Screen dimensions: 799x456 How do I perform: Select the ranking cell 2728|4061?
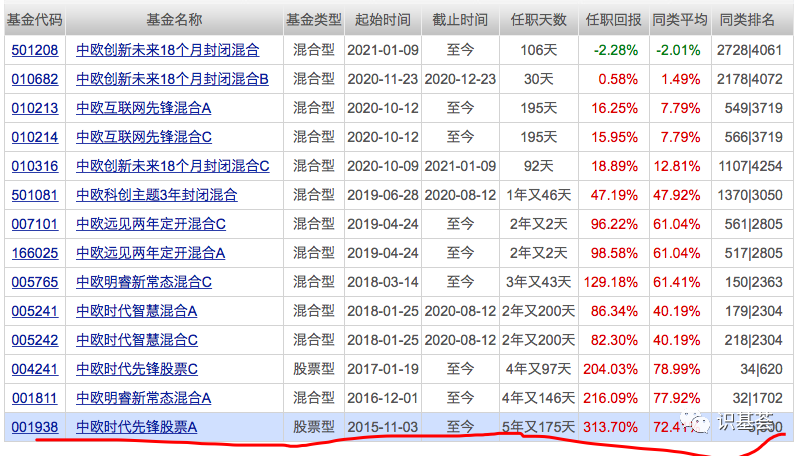coord(750,50)
